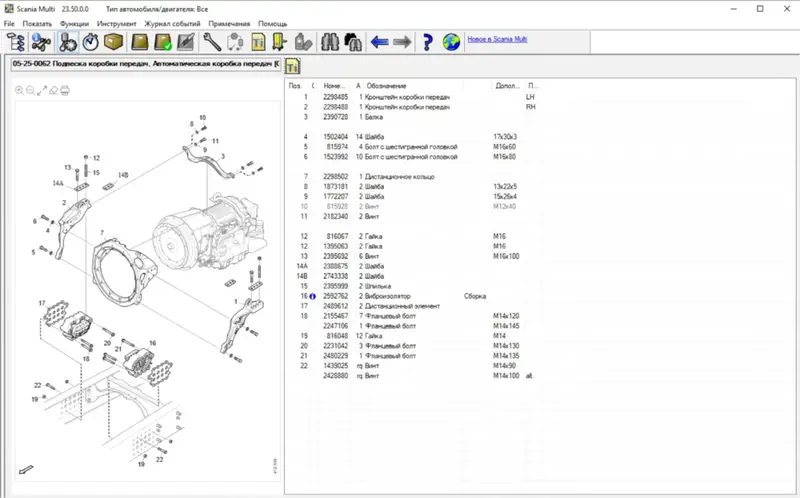
Task: Open the Примечания menu
Action: pos(229,23)
